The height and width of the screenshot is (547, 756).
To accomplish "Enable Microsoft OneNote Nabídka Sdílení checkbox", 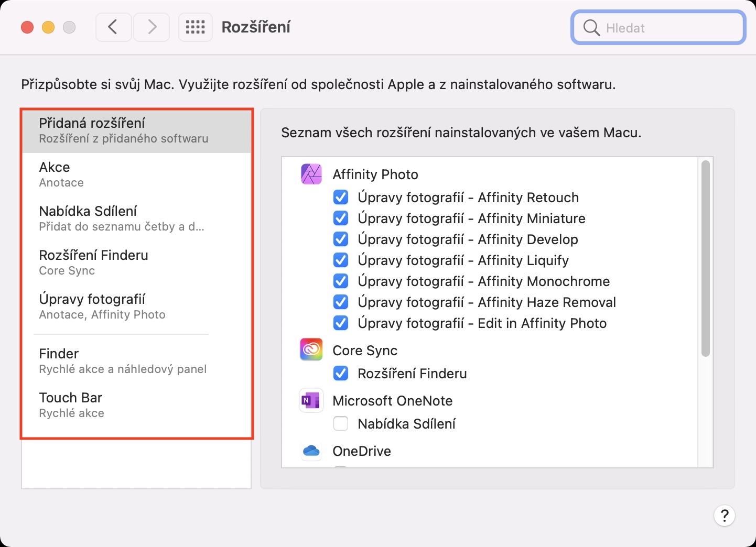I will click(x=341, y=424).
